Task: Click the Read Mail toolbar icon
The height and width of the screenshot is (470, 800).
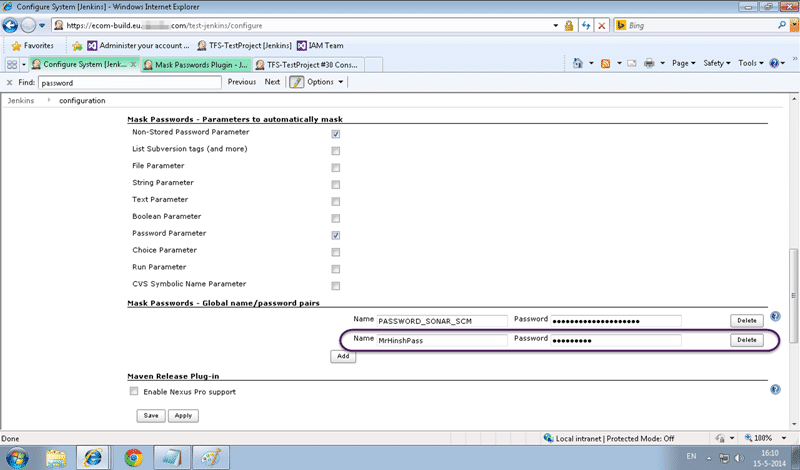Action: click(x=632, y=63)
